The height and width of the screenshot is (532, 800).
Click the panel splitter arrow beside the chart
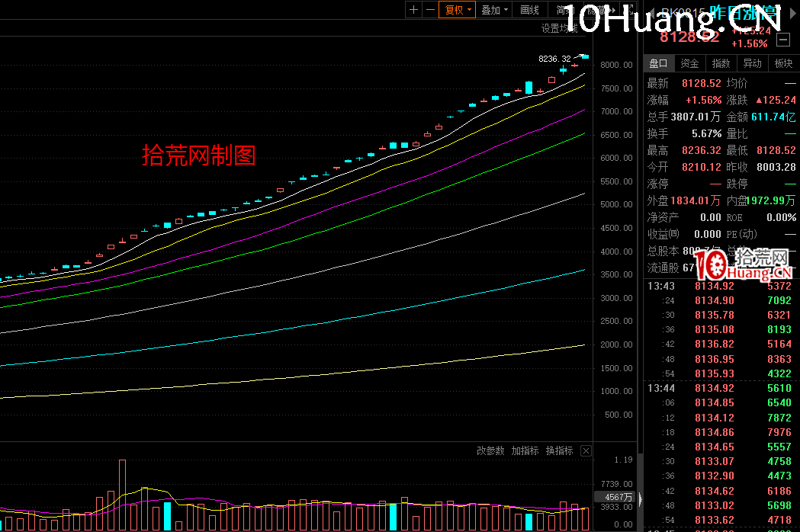[641, 500]
